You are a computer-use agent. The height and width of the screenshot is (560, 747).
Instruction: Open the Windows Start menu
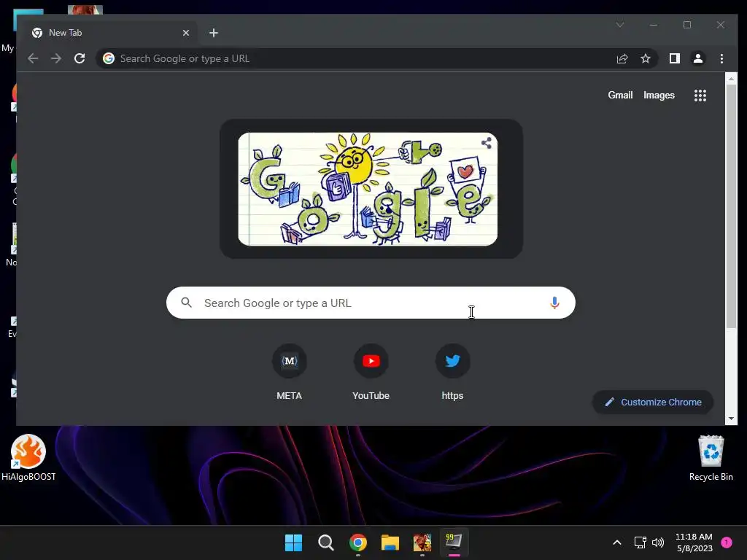point(293,542)
